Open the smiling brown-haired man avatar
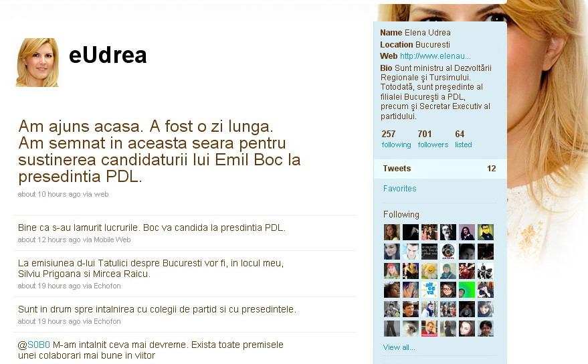Image resolution: width=588 pixels, height=364 pixels. 411,309
